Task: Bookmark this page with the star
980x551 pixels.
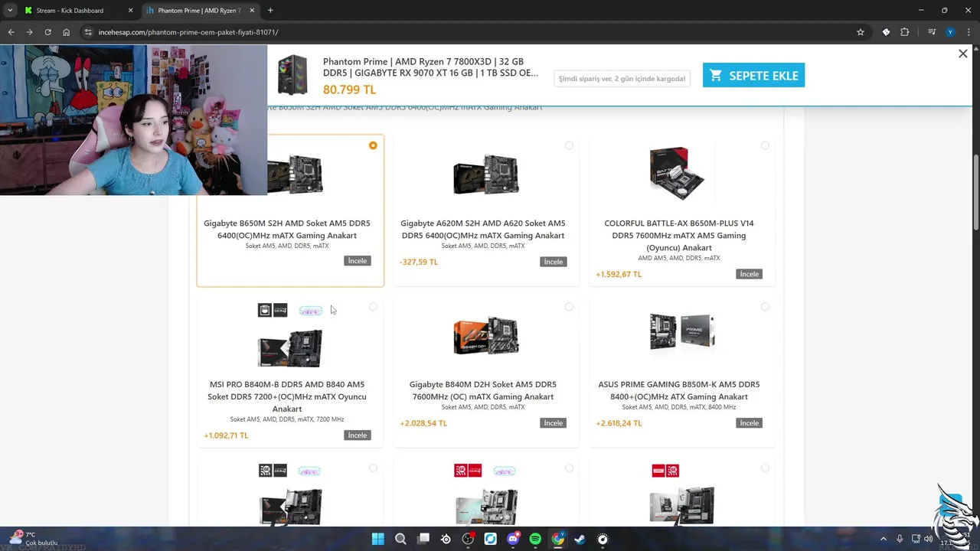Action: 861,32
